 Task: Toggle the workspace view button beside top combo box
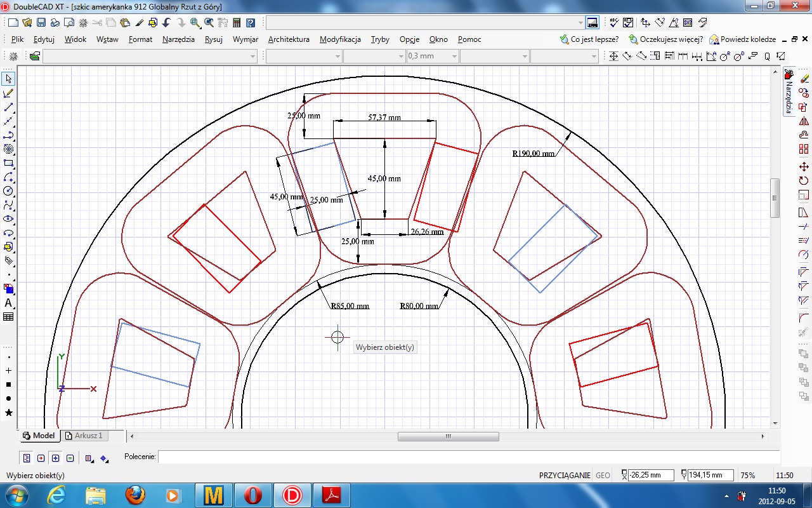click(x=593, y=23)
